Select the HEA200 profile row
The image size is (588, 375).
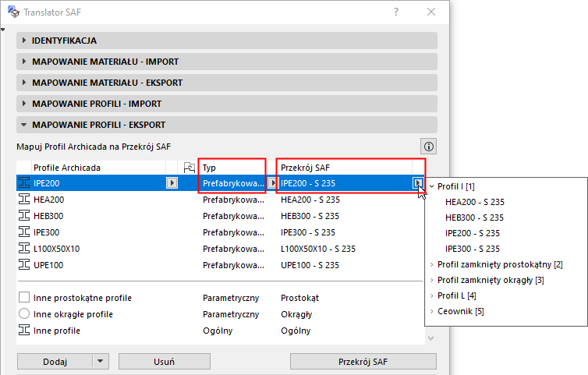coord(220,200)
